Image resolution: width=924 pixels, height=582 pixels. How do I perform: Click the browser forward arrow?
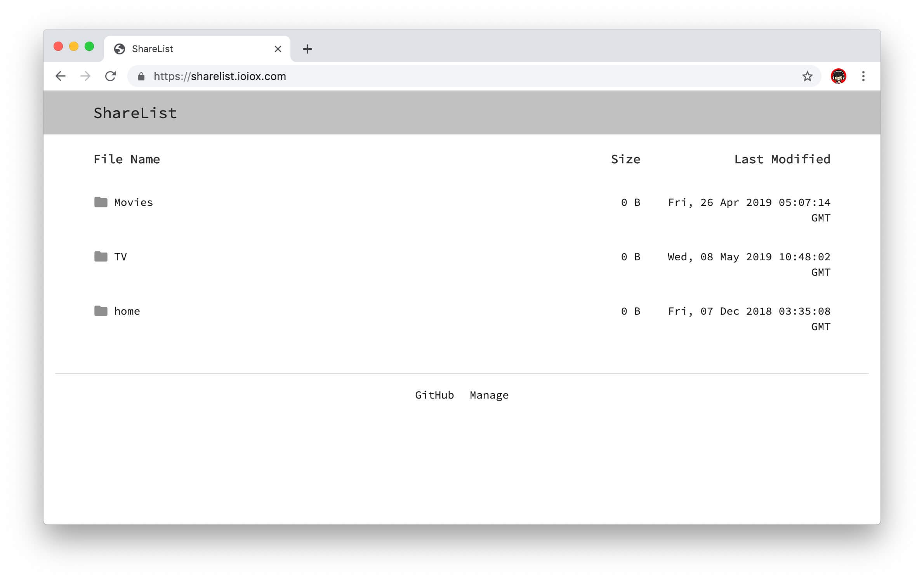pos(85,76)
